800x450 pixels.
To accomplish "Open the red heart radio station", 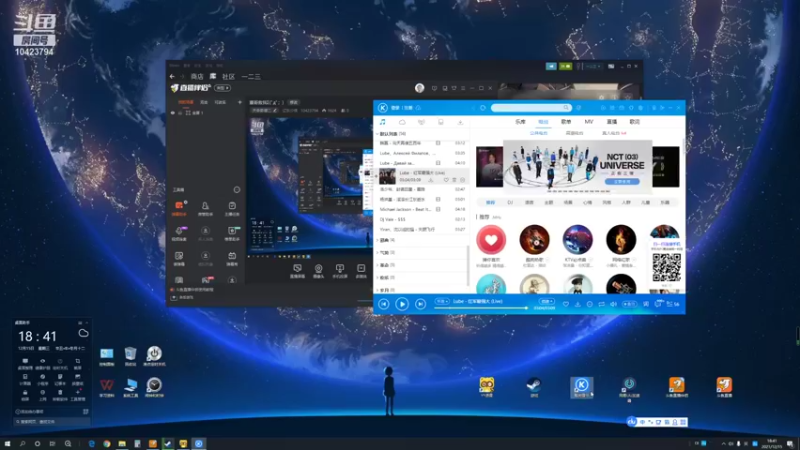I will (x=491, y=239).
